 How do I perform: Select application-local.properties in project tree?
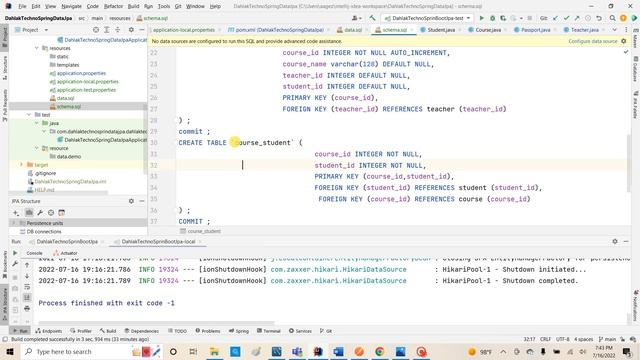click(x=88, y=82)
